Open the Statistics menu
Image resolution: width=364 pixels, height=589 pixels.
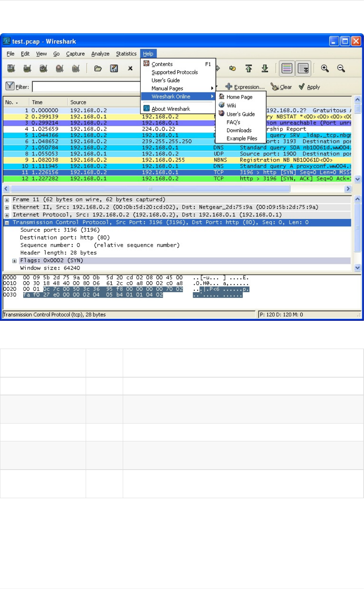(126, 54)
